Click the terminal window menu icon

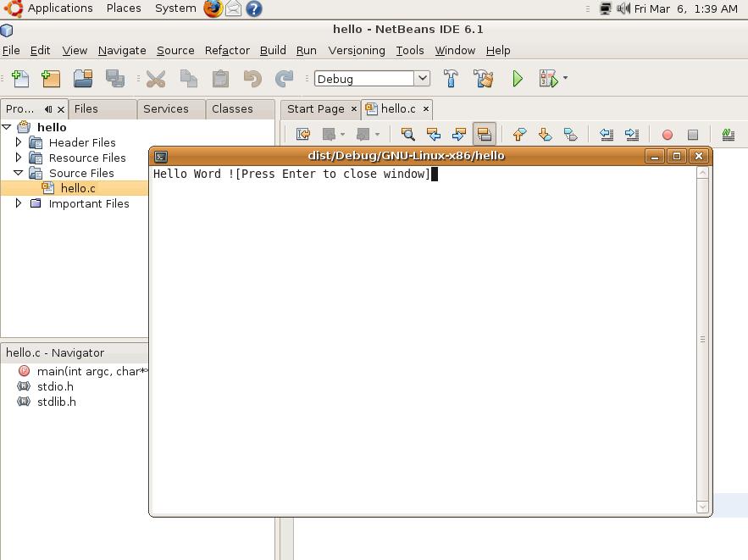[161, 157]
